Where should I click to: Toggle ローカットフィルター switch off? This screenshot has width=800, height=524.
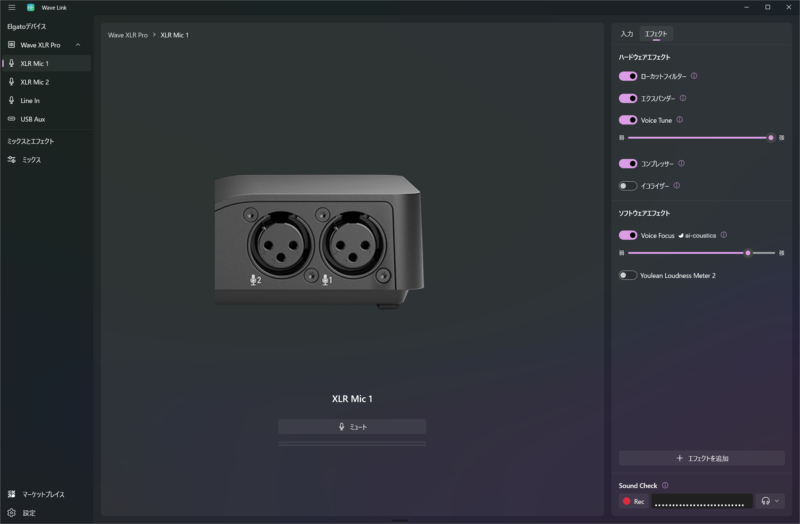(628, 76)
